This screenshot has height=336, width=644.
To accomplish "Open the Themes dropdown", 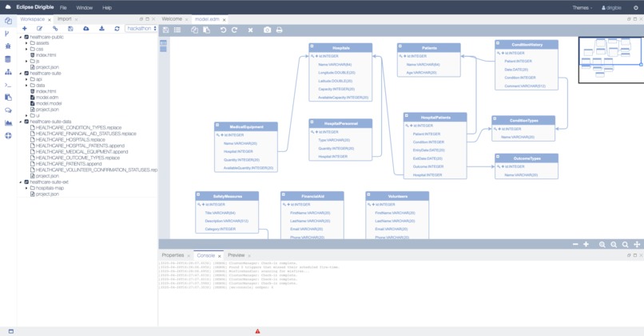I will click(x=582, y=8).
